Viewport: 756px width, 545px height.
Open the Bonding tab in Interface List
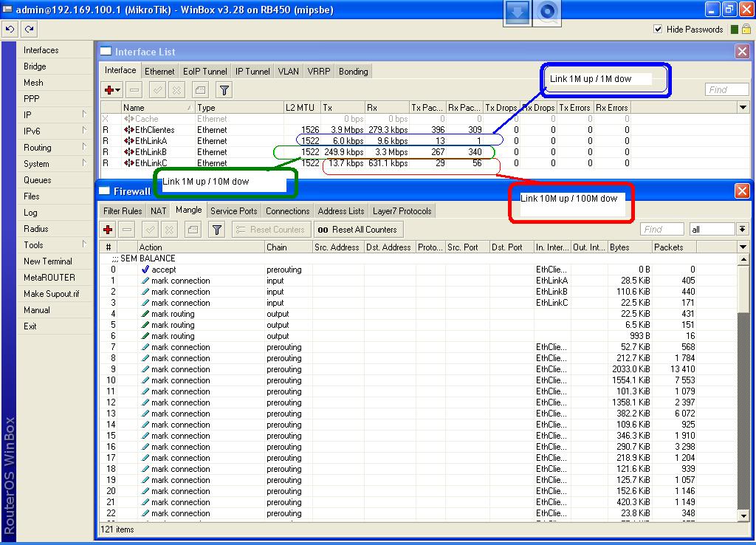(x=353, y=72)
